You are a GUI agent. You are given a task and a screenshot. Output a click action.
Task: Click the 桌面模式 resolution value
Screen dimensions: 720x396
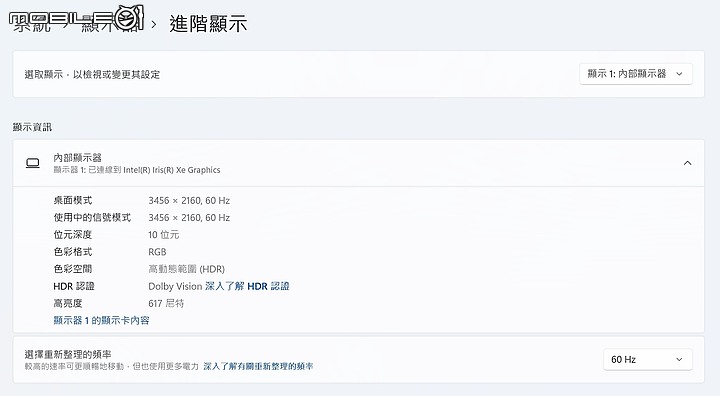189,201
